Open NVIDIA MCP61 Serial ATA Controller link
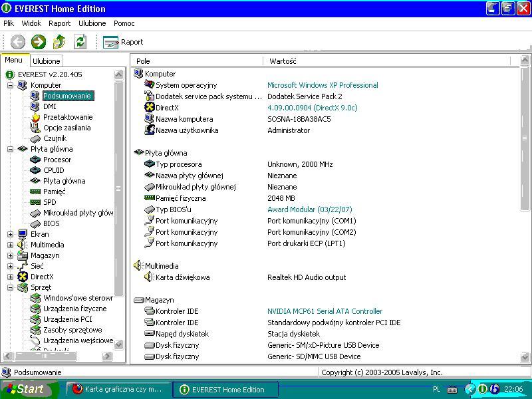 click(325, 311)
